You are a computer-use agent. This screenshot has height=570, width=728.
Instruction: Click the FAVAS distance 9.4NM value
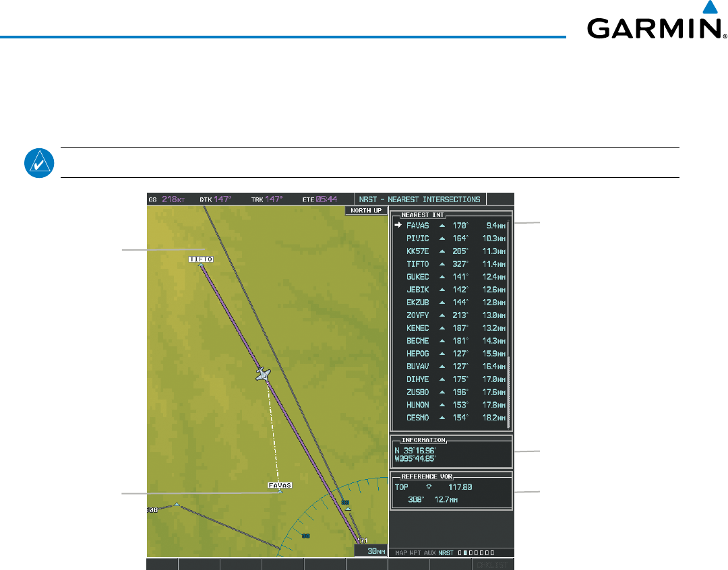pos(496,226)
